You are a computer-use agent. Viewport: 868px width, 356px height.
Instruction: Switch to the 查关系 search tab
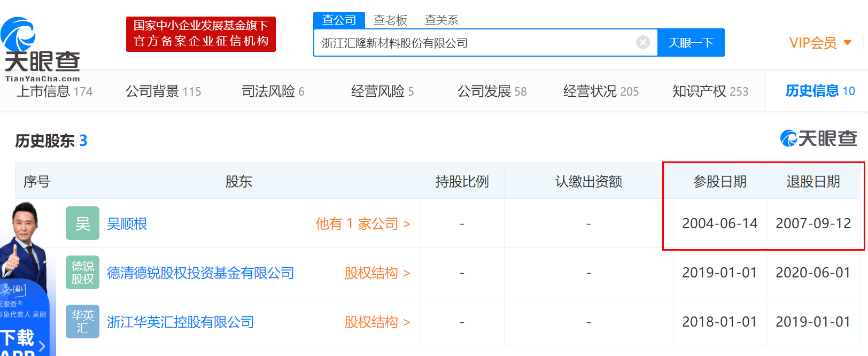pyautogui.click(x=441, y=20)
